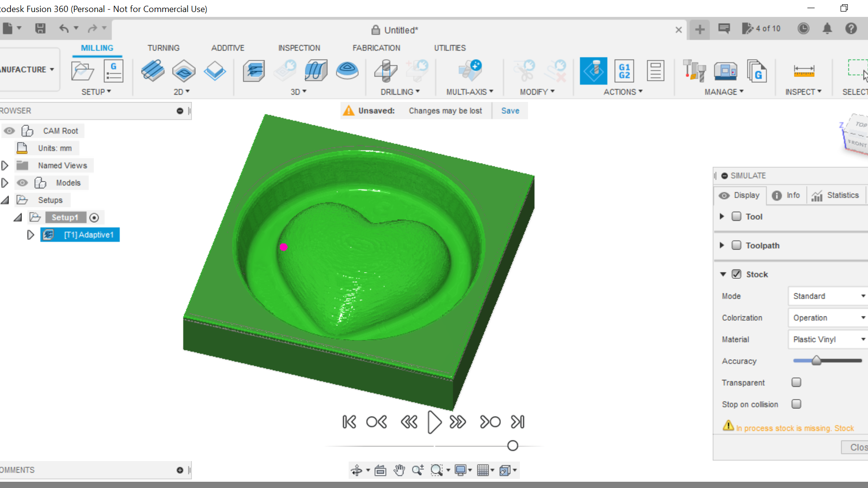
Task: Open the Drilling dropdown menu
Action: pos(400,92)
